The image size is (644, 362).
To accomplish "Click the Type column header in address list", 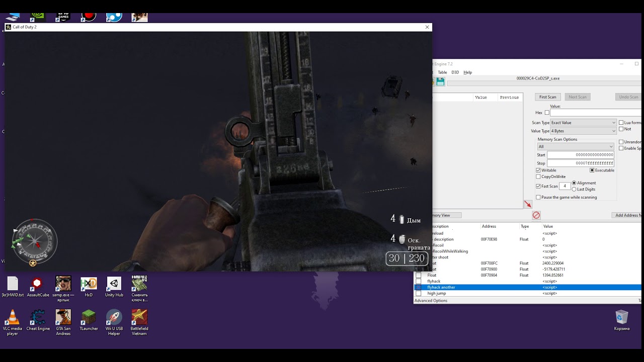I will click(x=525, y=227).
